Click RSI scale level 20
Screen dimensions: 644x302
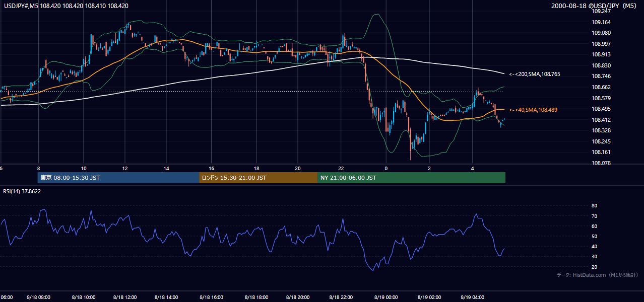tap(595, 267)
